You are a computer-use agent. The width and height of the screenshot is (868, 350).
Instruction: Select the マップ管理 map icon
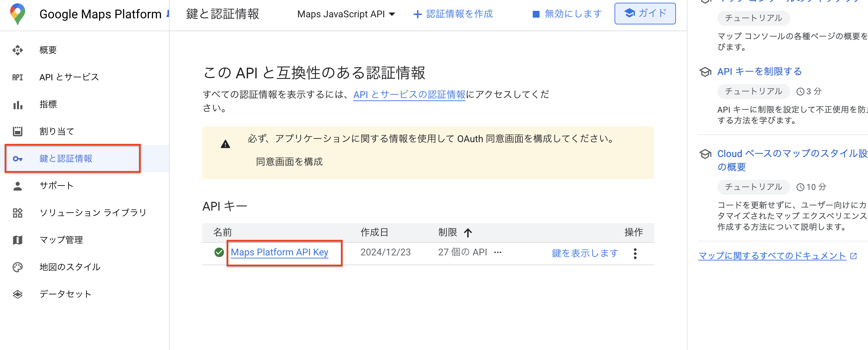[18, 240]
